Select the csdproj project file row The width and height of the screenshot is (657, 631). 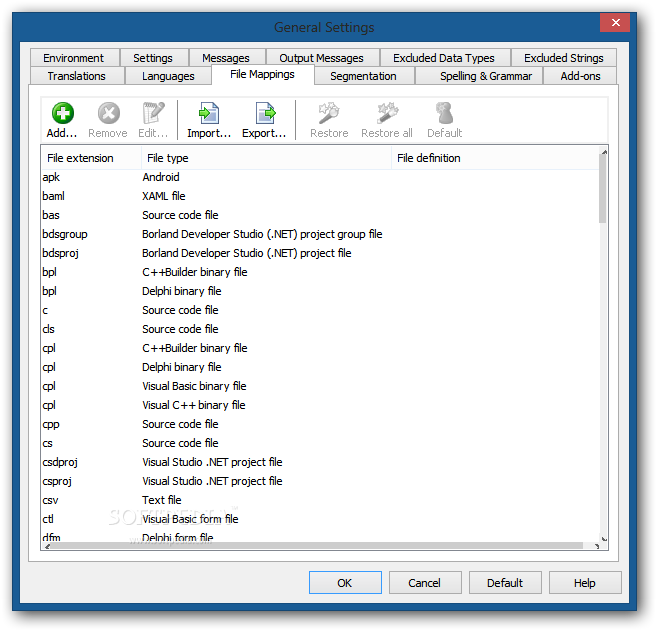[320, 462]
